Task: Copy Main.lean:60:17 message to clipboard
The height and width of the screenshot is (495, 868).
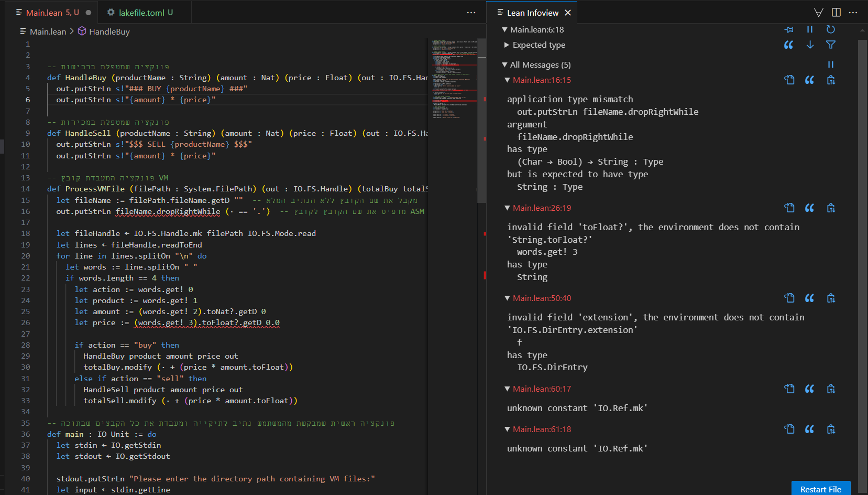Action: click(x=831, y=389)
